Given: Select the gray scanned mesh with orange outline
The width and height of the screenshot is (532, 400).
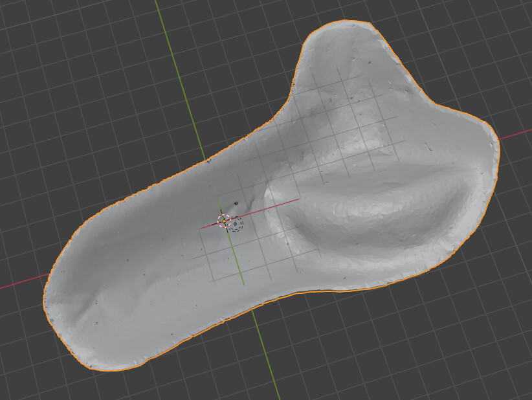Looking at the screenshot, I should coord(271,195).
